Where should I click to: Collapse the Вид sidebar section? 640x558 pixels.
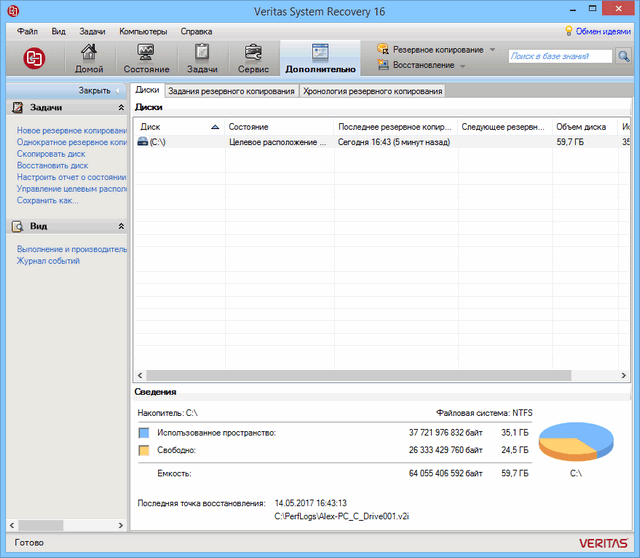[121, 226]
